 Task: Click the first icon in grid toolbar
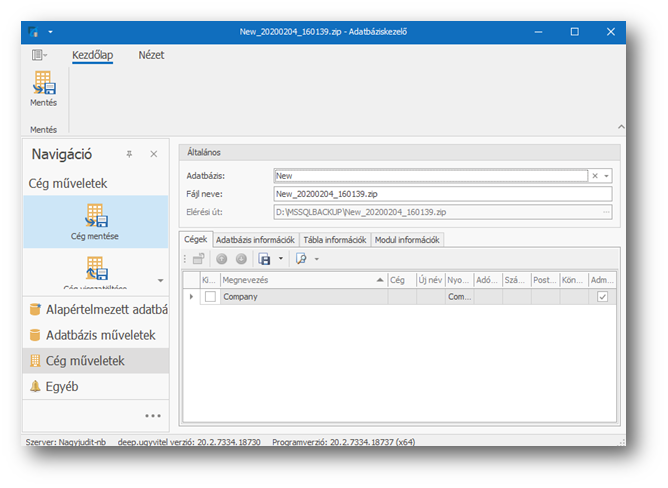coord(200,258)
